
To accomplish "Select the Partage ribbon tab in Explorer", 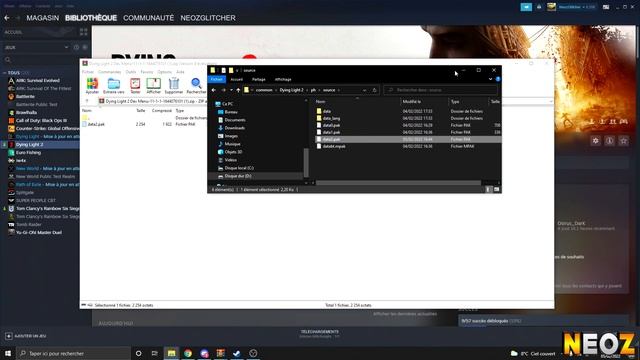I will pos(258,79).
